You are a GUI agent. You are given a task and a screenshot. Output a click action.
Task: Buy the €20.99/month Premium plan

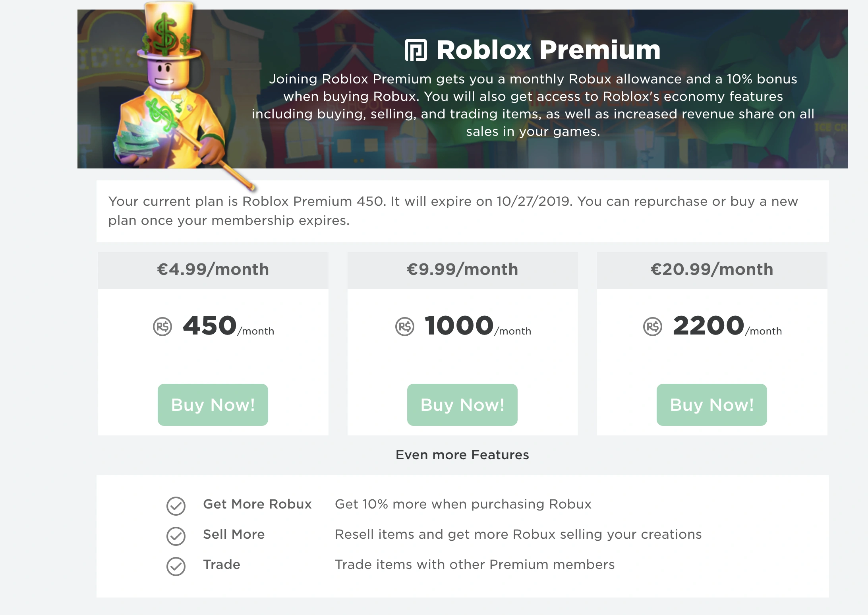[712, 405]
